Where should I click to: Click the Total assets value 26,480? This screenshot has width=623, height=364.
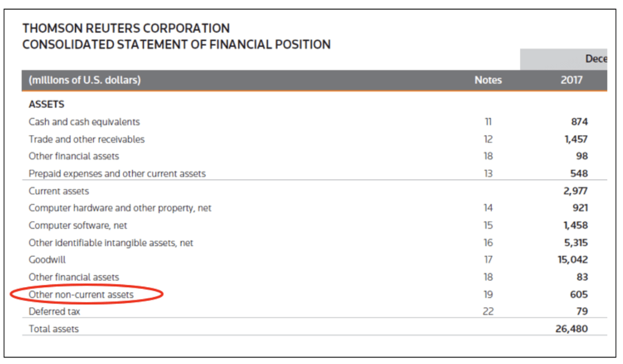[x=572, y=329]
